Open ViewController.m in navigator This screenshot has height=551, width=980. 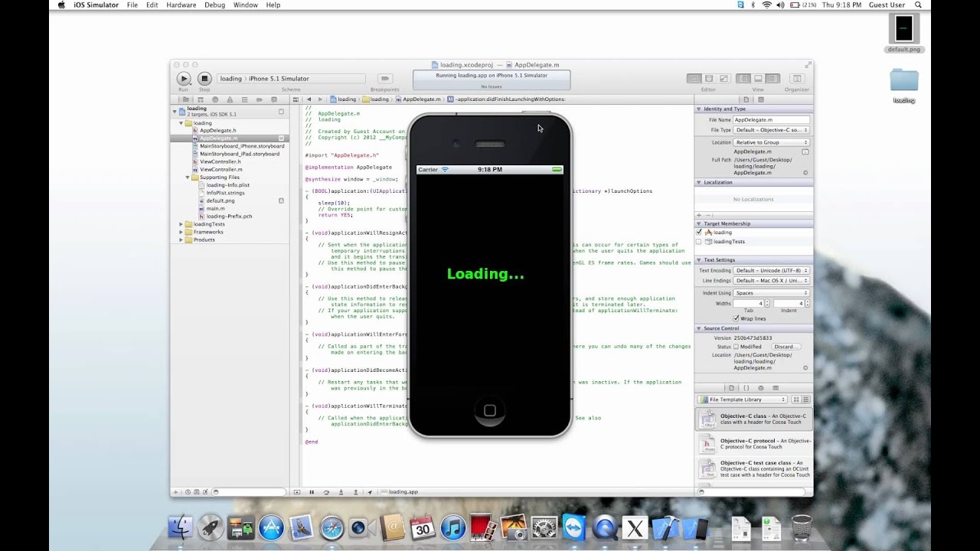(217, 170)
